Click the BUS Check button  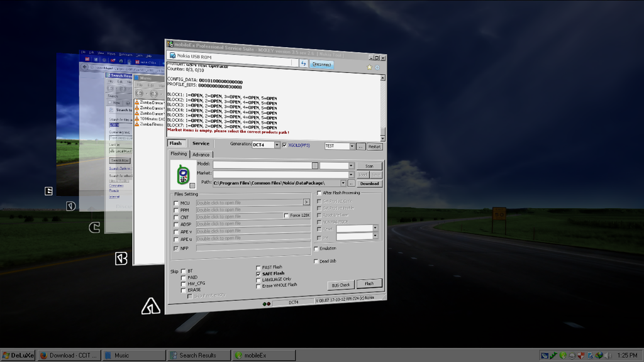coord(341,285)
